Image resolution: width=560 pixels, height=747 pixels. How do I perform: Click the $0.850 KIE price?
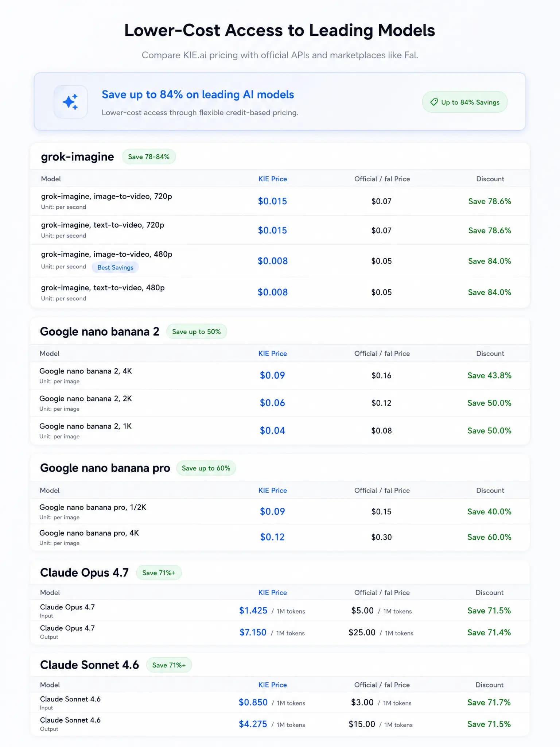pos(253,703)
